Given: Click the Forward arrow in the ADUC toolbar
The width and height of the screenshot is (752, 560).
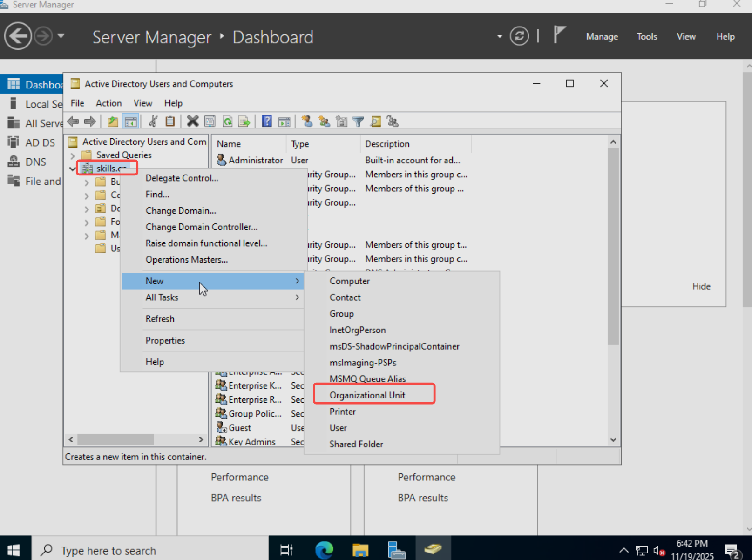Looking at the screenshot, I should click(90, 122).
